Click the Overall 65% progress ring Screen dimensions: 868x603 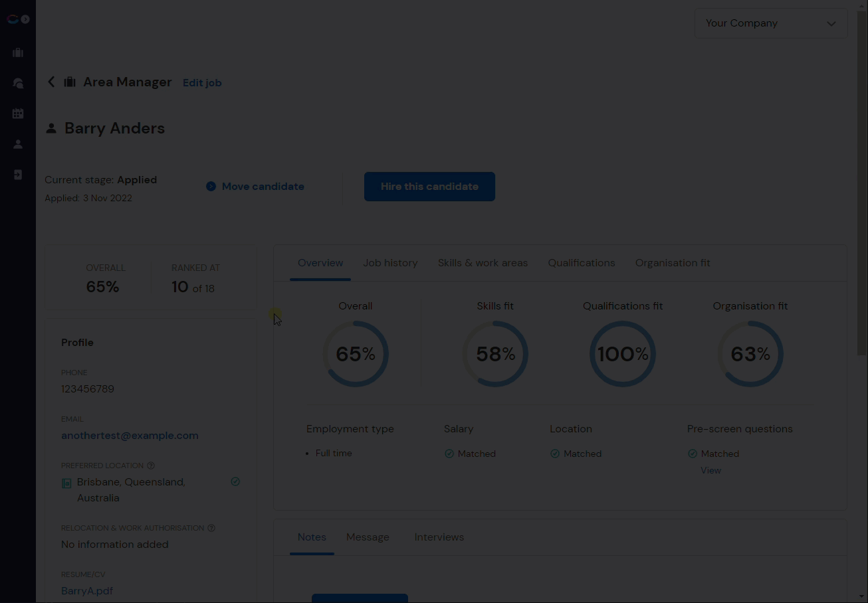(x=356, y=354)
